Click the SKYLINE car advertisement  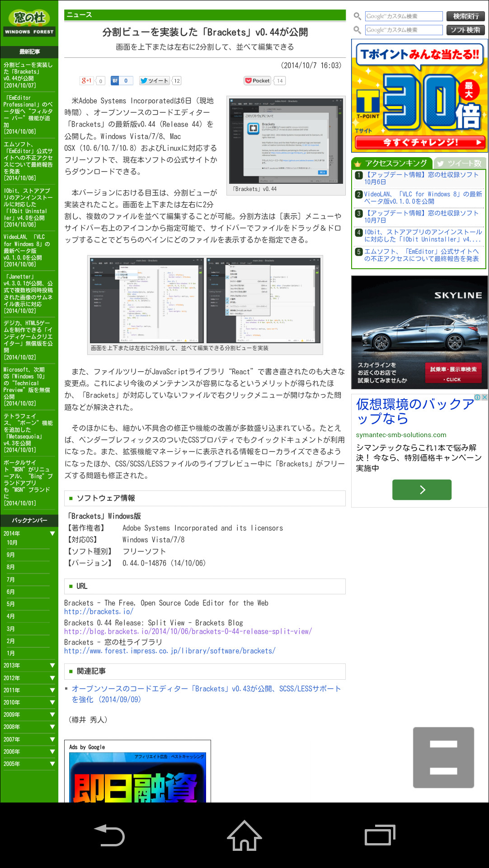419,332
